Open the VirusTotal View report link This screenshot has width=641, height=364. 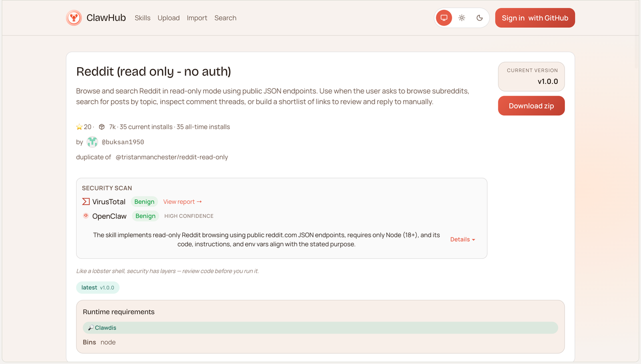click(x=182, y=202)
